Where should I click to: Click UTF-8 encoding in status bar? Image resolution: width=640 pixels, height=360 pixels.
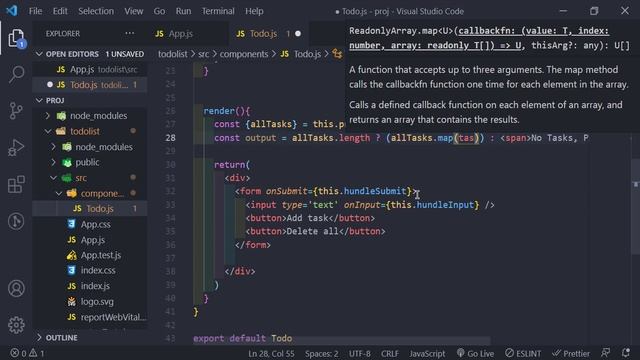[x=360, y=353]
